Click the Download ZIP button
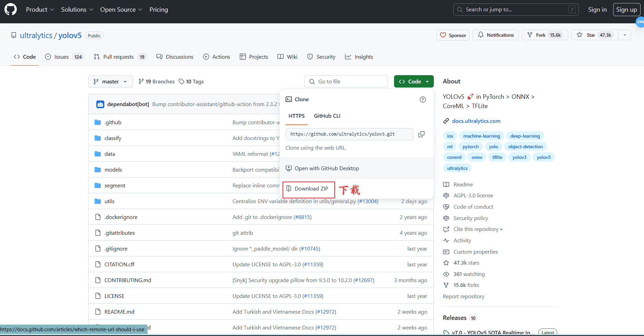The height and width of the screenshot is (336, 644). 309,189
